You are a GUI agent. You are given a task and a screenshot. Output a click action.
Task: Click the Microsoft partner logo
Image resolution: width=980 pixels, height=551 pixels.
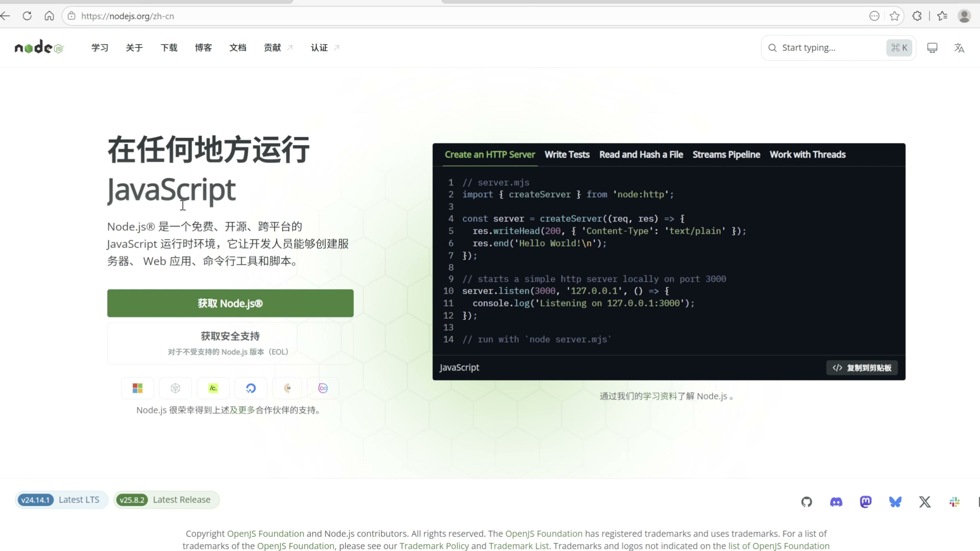pos(137,388)
